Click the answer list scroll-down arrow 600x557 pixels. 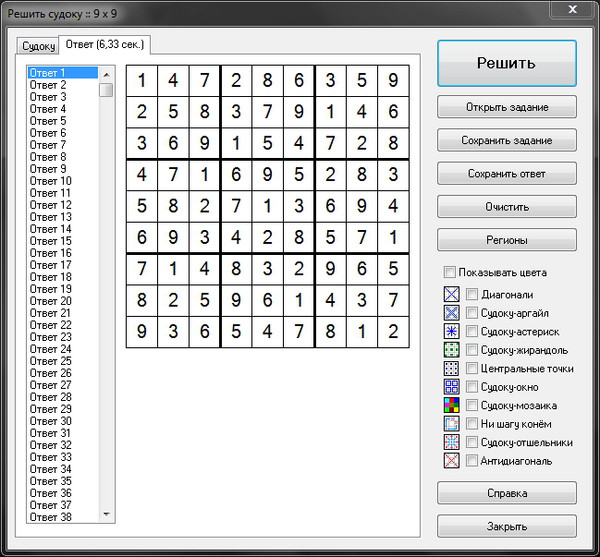(106, 515)
